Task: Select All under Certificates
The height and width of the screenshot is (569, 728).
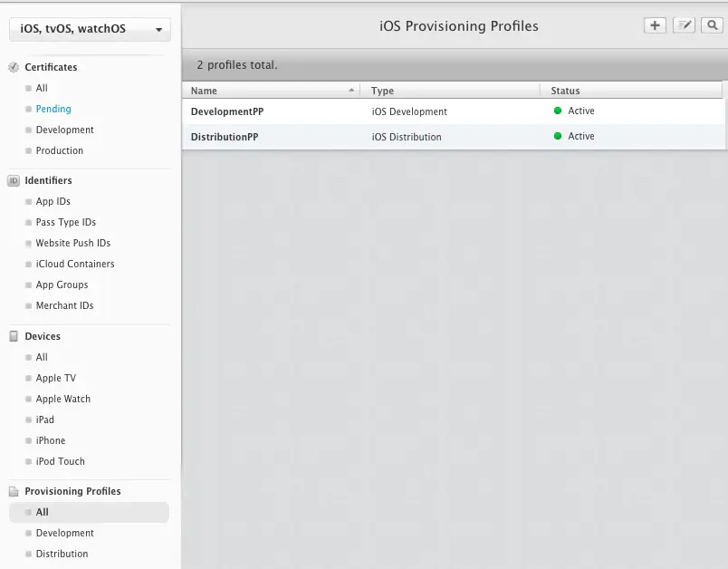Action: [42, 88]
